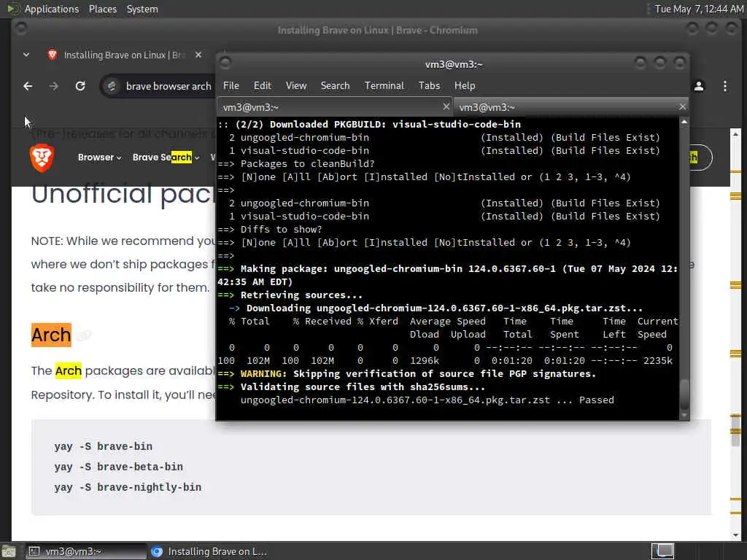Click the Applications menu logo icon
747x560 pixels.
point(13,9)
